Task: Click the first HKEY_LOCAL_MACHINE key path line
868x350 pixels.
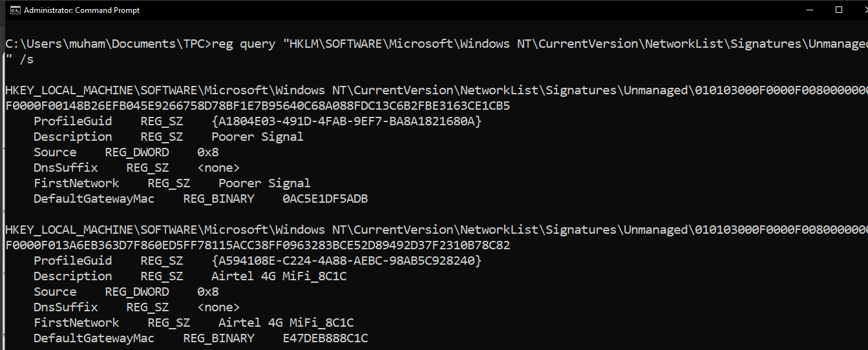Action: pos(349,90)
